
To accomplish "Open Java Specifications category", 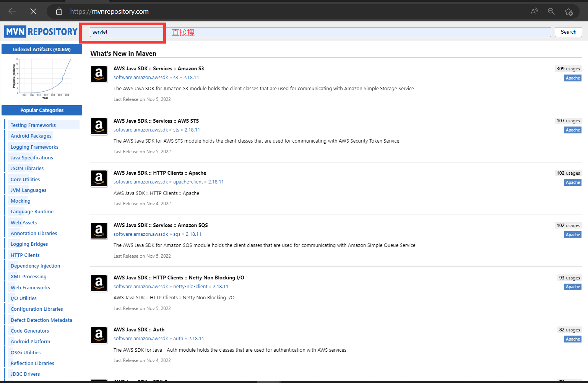I will point(32,157).
